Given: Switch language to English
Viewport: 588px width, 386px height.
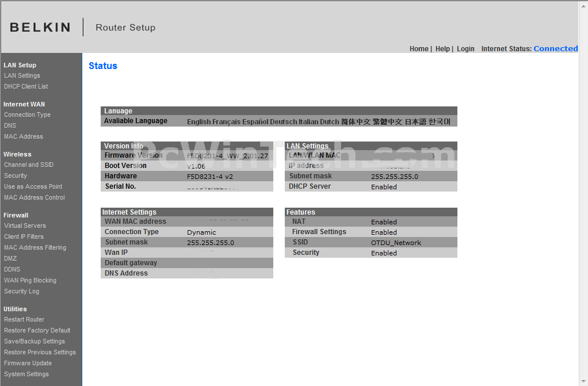Looking at the screenshot, I should (x=198, y=121).
